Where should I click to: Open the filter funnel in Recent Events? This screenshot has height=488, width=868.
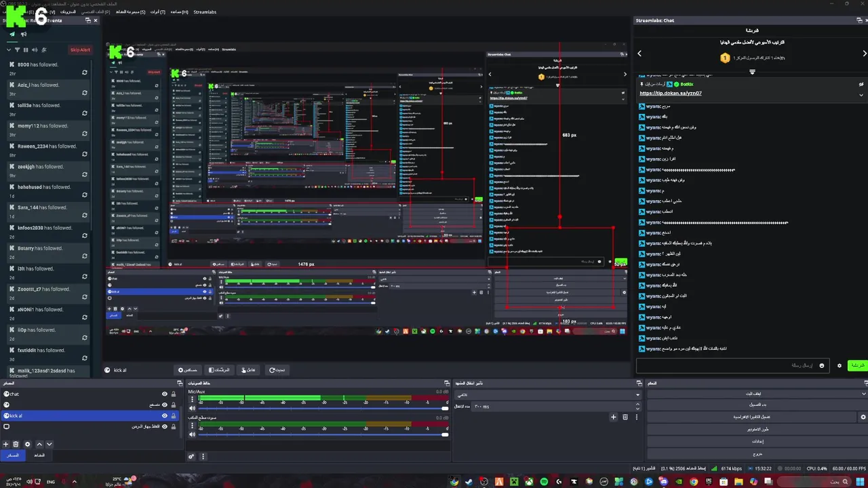pos(18,49)
